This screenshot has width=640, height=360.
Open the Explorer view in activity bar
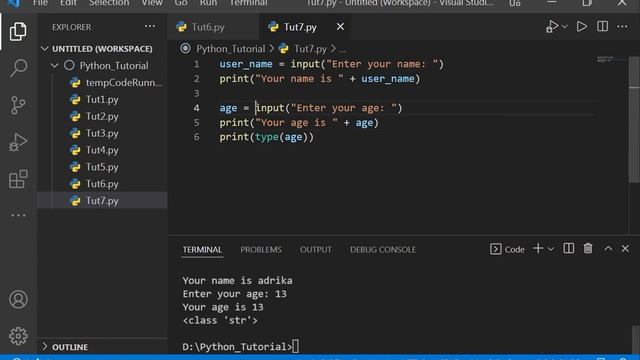point(18,31)
